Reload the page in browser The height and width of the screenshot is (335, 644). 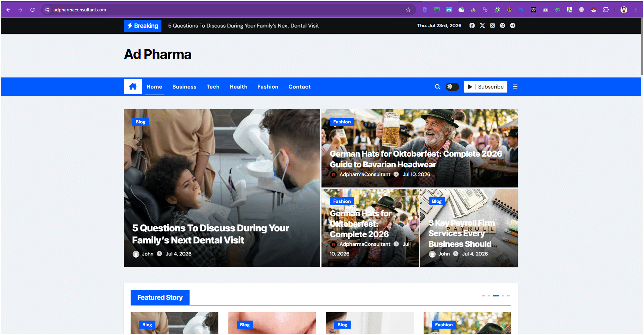pos(32,10)
